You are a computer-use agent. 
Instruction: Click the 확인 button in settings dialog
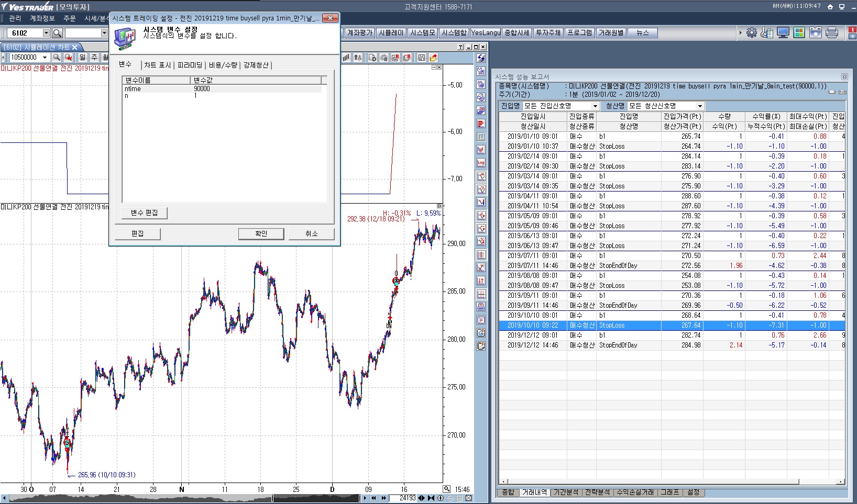click(261, 234)
